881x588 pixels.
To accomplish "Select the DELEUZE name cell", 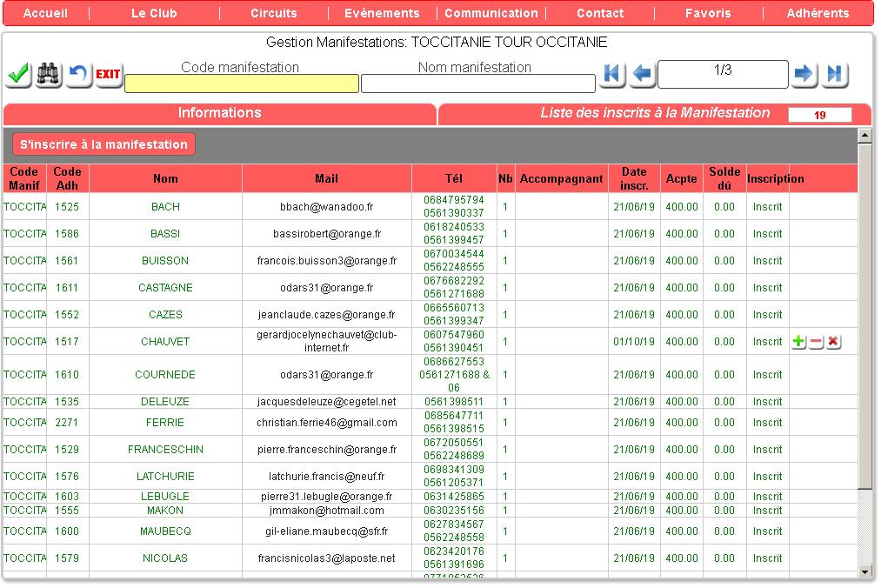I will [166, 402].
